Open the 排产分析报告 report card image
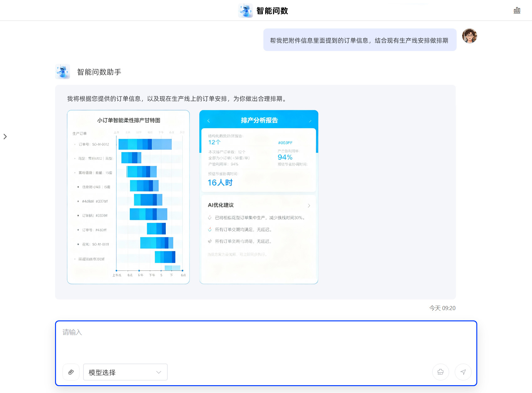 pyautogui.click(x=259, y=197)
